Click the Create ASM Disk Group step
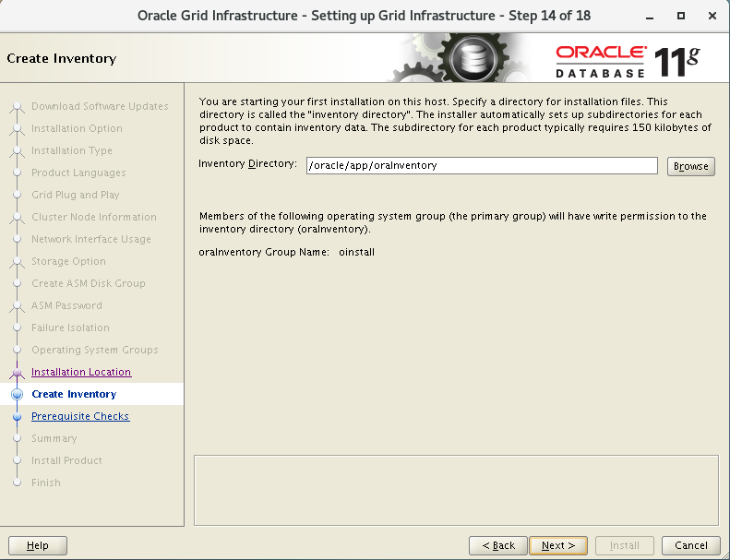The height and width of the screenshot is (560, 730). click(x=89, y=283)
